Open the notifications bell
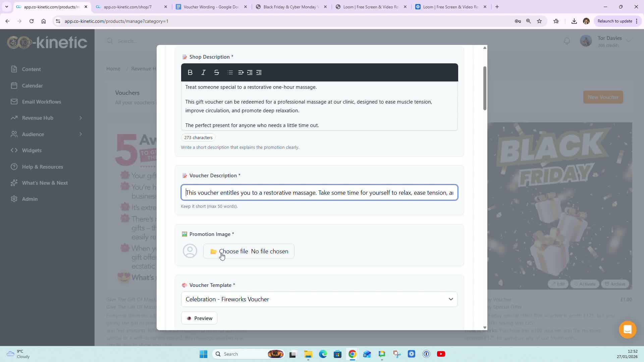 pos(567,41)
